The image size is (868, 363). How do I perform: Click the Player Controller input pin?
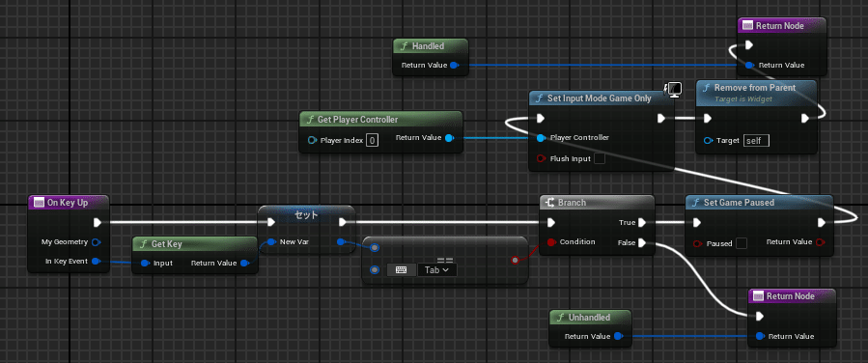pos(541,138)
